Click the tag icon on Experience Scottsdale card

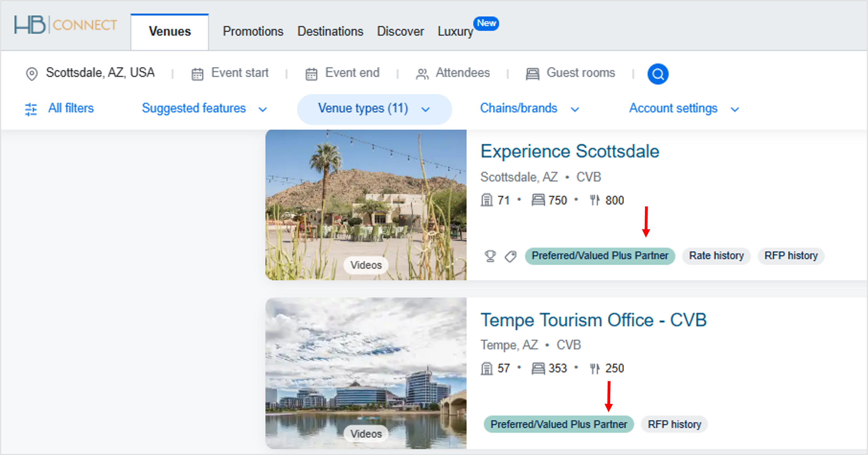[510, 256]
